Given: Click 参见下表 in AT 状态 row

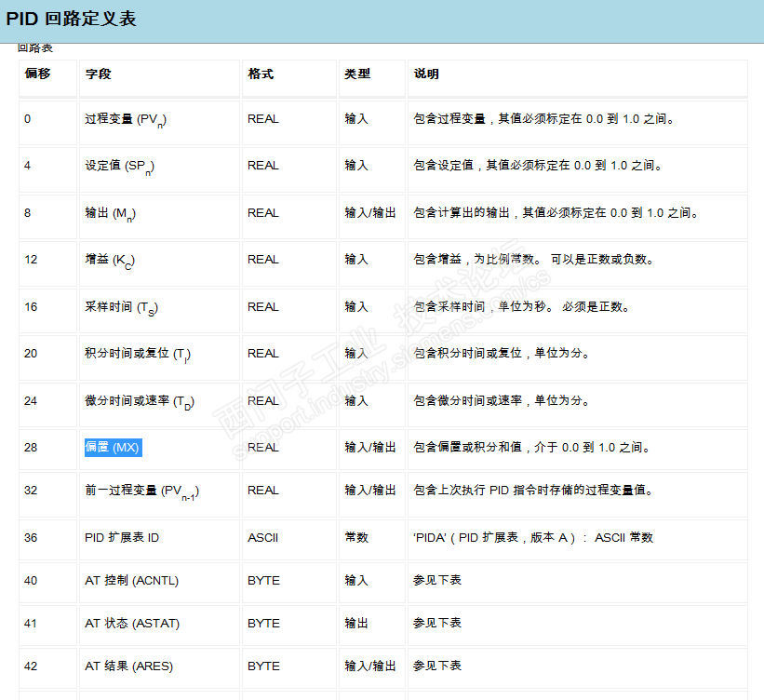Looking at the screenshot, I should pos(437,623).
